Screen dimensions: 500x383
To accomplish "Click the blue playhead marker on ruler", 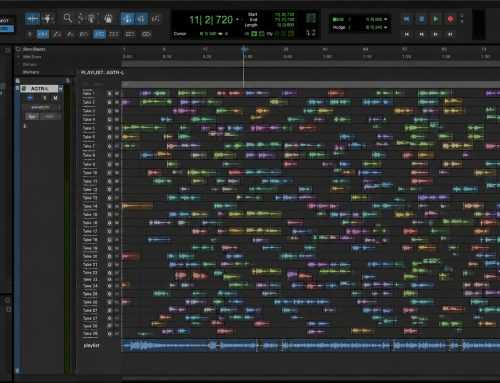I will point(244,49).
